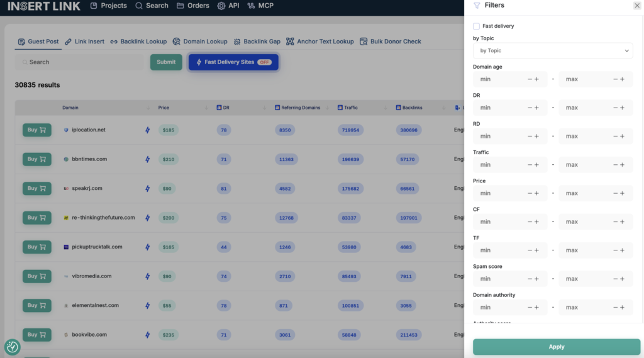Viewport: 644px width, 358px height.
Task: Toggle Fast Delivery Sites switch
Action: coord(233,62)
